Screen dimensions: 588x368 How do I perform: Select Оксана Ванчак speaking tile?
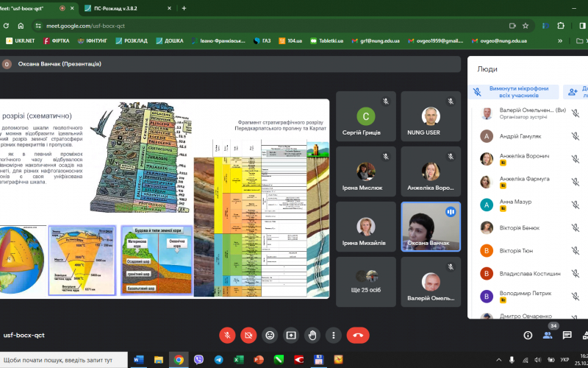point(431,227)
